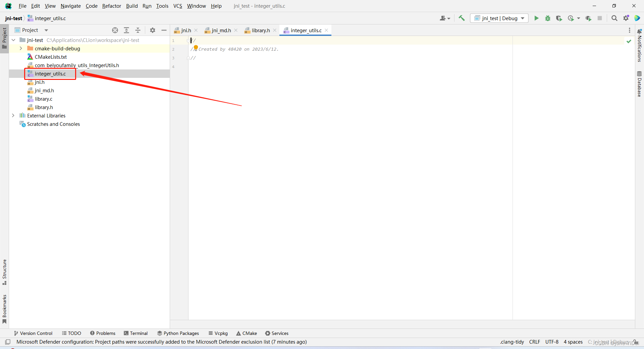Image resolution: width=644 pixels, height=349 pixels.
Task: Click the Build hammer icon
Action: [462, 18]
